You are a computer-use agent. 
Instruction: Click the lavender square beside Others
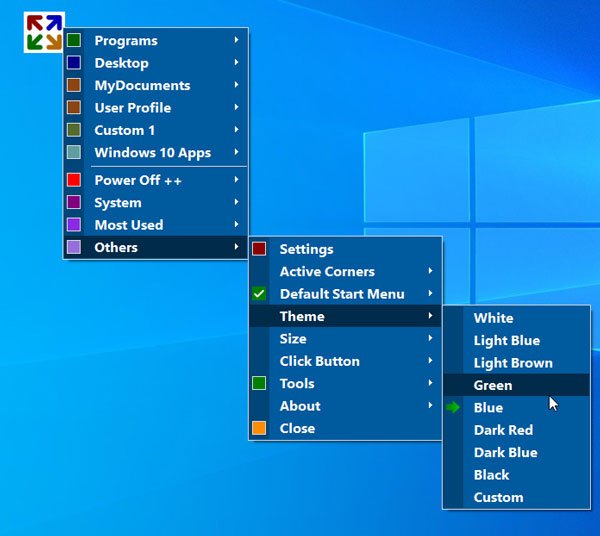[x=74, y=247]
